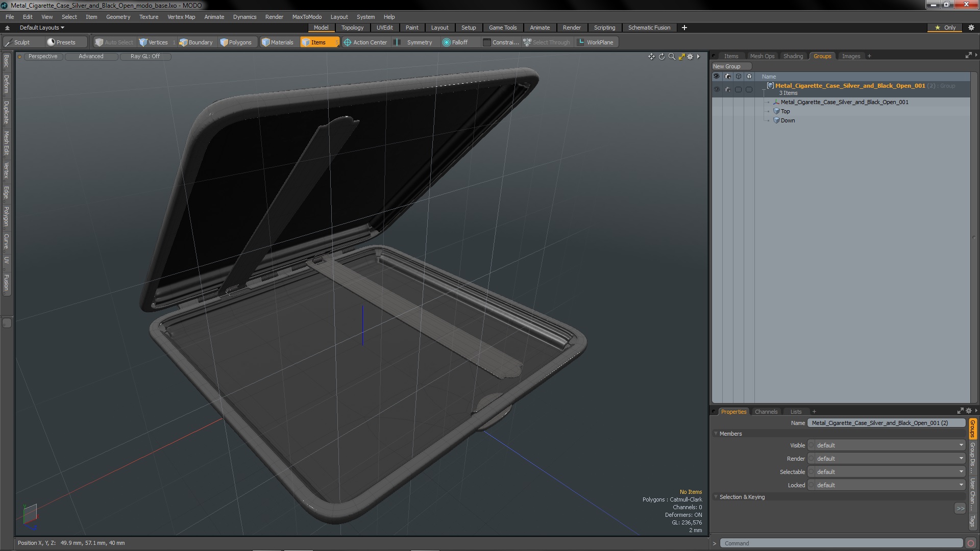The image size is (980, 551).
Task: Open the Visible default dropdown
Action: [889, 445]
